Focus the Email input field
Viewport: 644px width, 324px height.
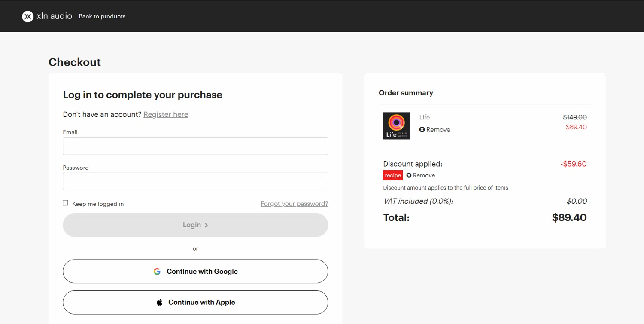pos(195,146)
